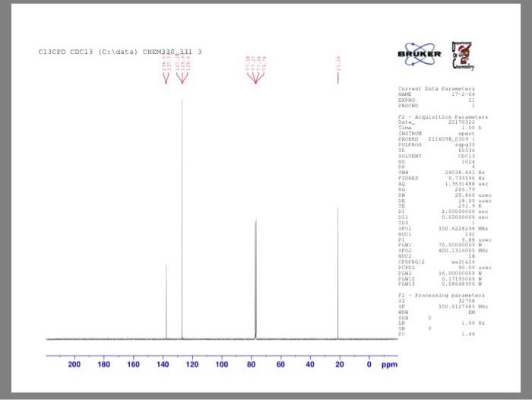Select the 'Current Data Parameters' heading
Image resolution: width=532 pixels, height=400 pixels.
click(436, 89)
